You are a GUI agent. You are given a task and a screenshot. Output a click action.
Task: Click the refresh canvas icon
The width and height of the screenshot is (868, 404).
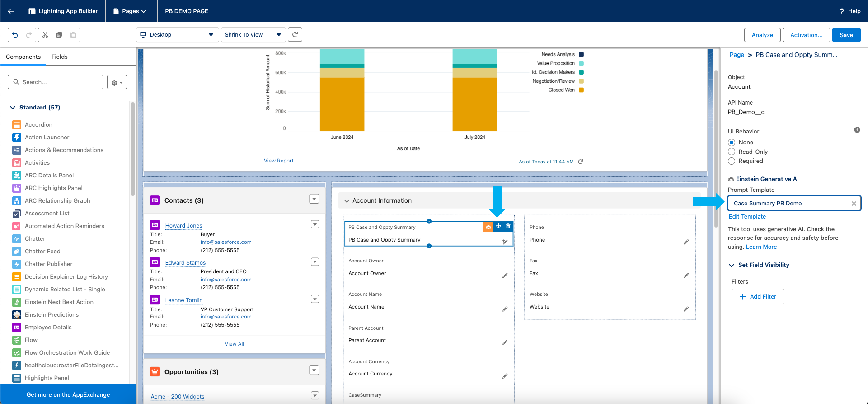point(295,34)
